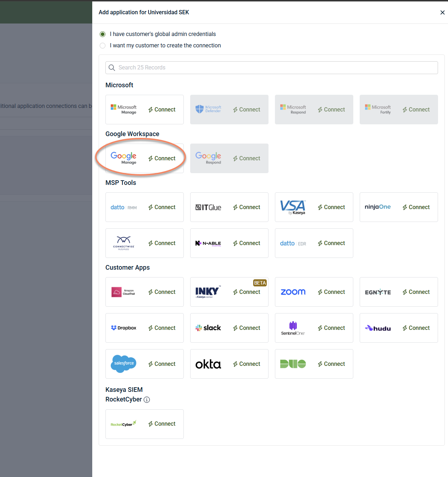Click the Amazon CloudTrail logo

click(124, 292)
